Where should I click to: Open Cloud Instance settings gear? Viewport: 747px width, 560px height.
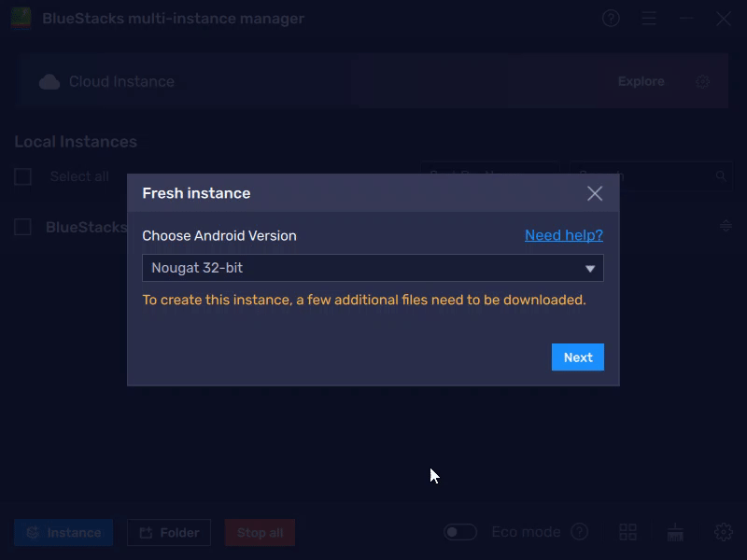click(x=703, y=81)
